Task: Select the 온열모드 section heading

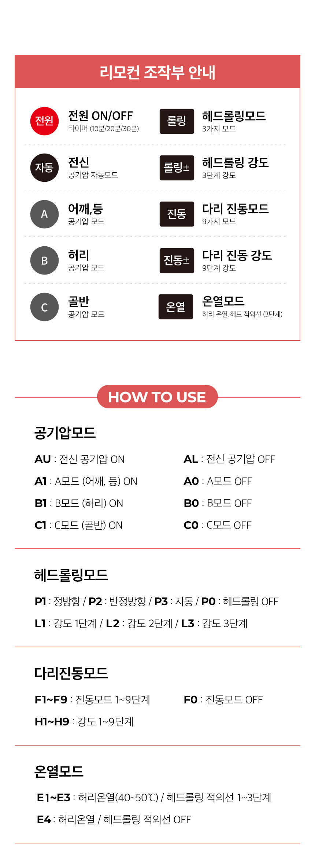Action: [x=59, y=771]
